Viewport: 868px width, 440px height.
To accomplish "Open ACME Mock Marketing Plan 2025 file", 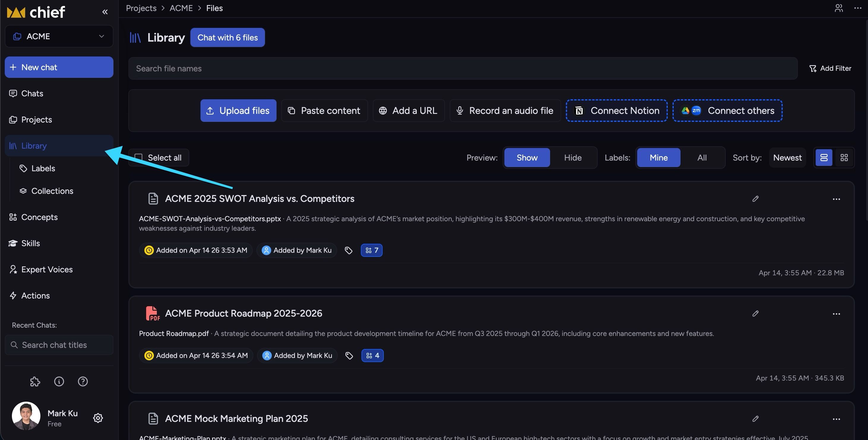I will point(236,418).
